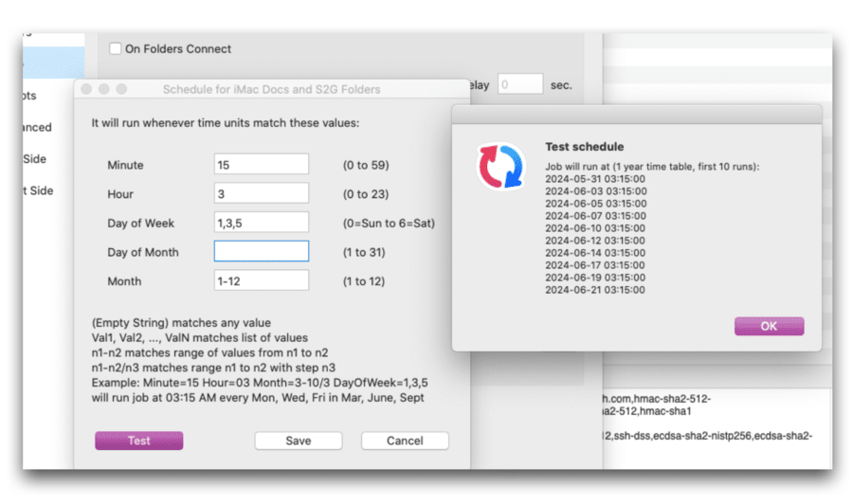Edit the Month field 1-12
853x504 pixels.
click(x=262, y=280)
